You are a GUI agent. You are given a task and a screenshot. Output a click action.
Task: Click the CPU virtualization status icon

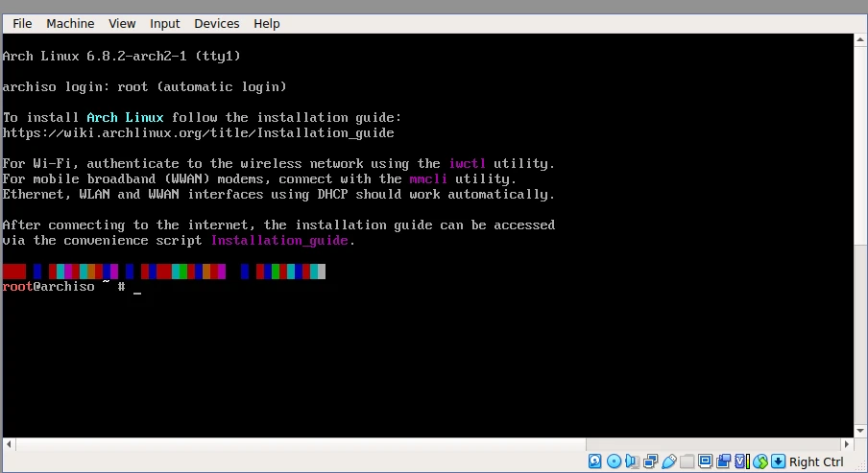click(742, 462)
